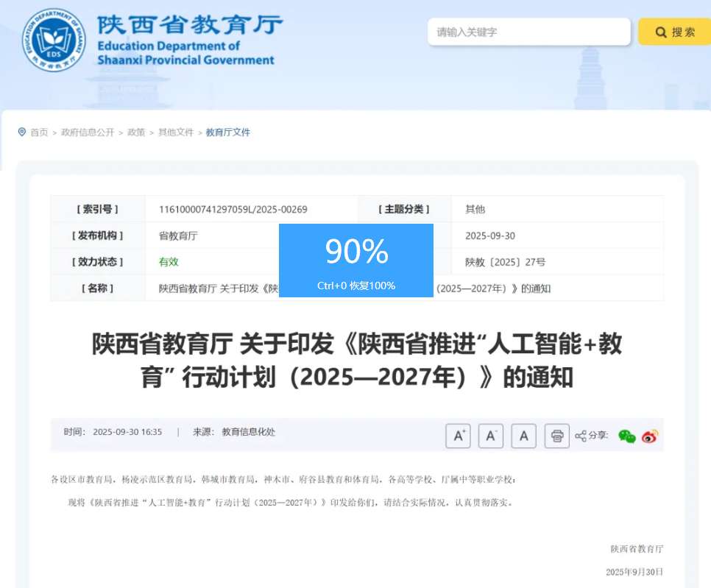The width and height of the screenshot is (711, 588).
Task: Click the 有效 status value
Action: 169,262
